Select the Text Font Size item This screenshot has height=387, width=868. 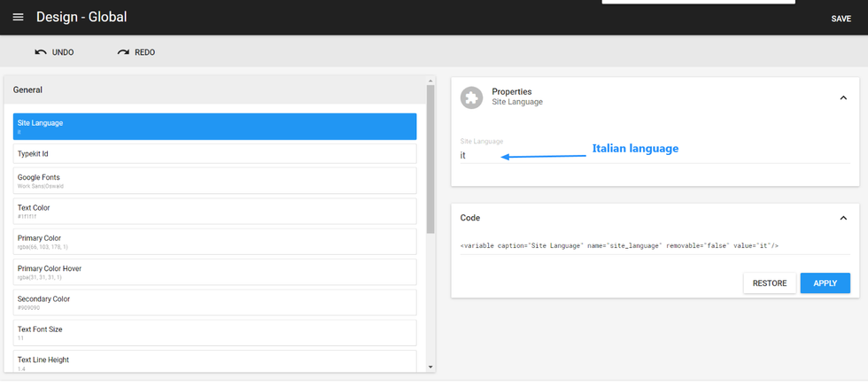tap(214, 333)
